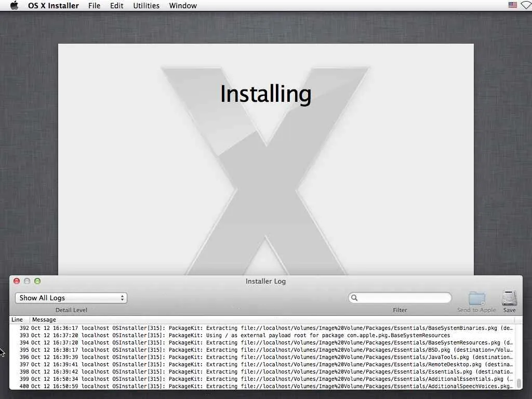Close the Installer Log window

pyautogui.click(x=16, y=281)
